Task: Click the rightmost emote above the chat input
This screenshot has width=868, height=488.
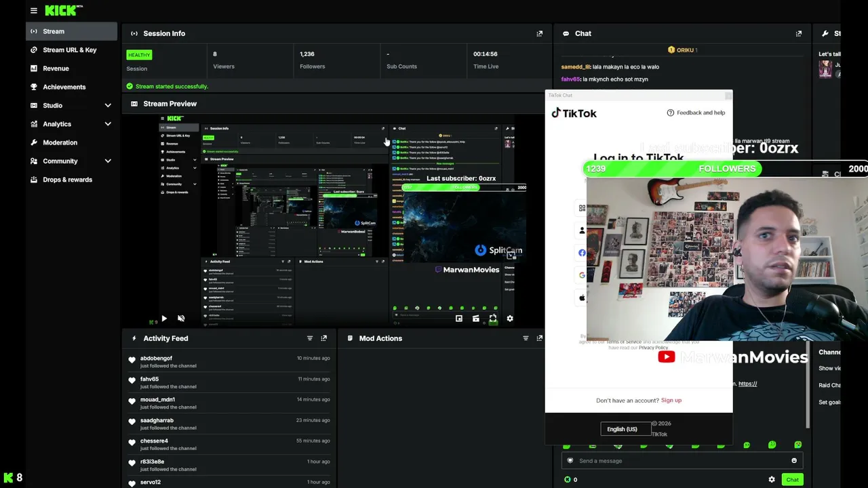Action: (x=797, y=445)
